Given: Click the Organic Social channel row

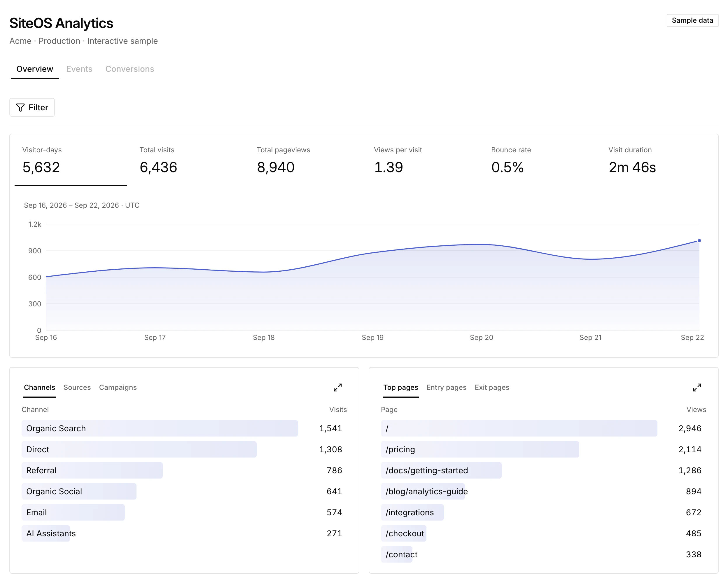Looking at the screenshot, I should tap(184, 491).
